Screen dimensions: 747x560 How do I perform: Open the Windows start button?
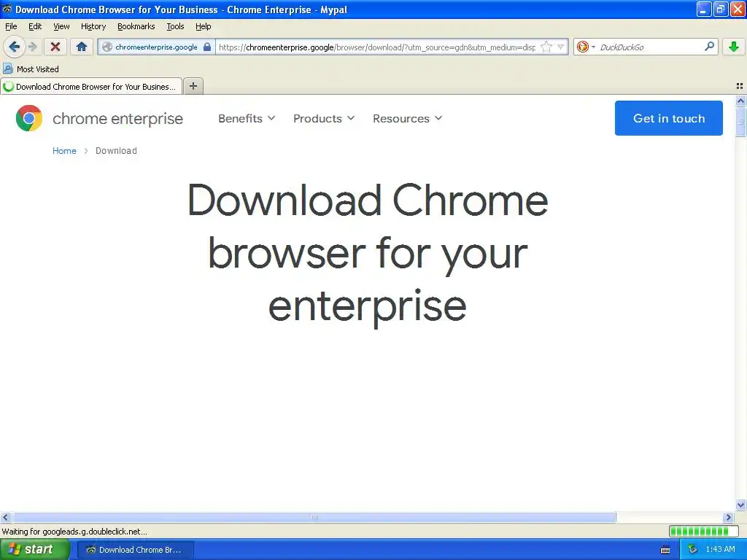click(x=34, y=550)
